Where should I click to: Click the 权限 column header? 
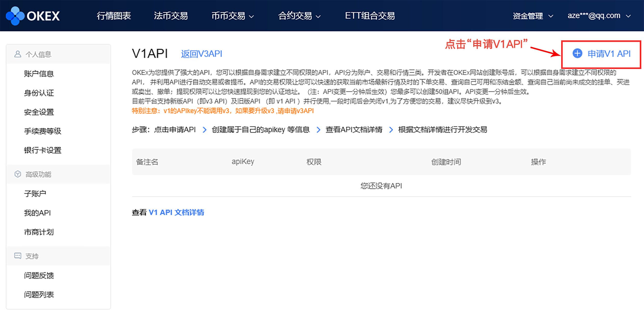coord(314,162)
